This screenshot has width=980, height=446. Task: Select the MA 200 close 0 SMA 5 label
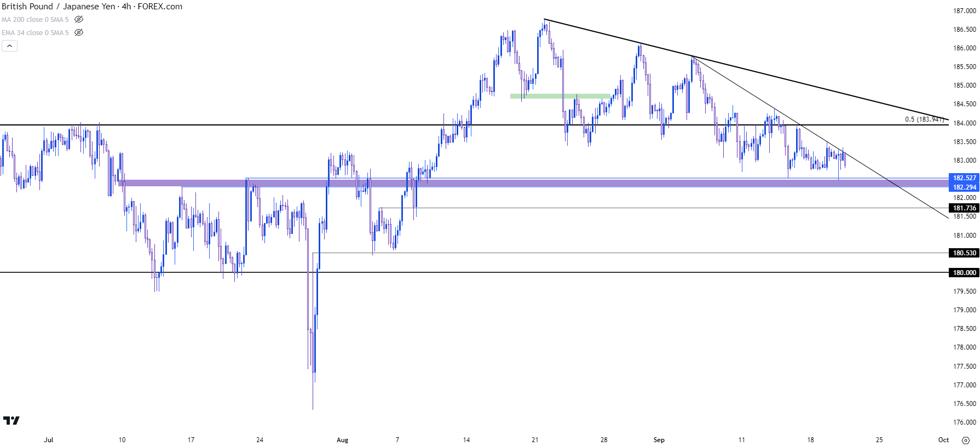[35, 19]
